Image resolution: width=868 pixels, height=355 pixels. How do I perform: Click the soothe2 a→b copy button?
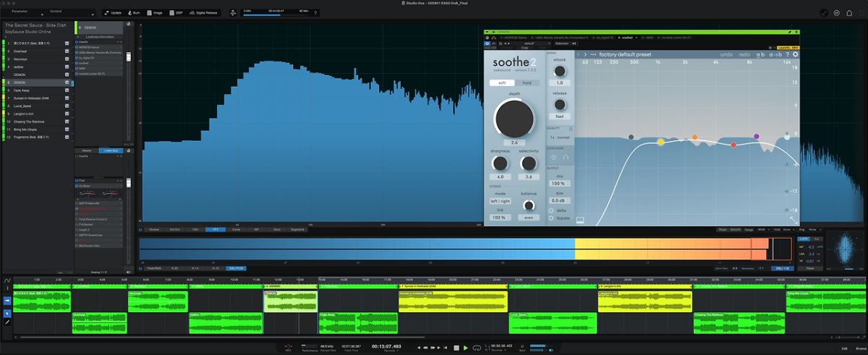tap(775, 54)
